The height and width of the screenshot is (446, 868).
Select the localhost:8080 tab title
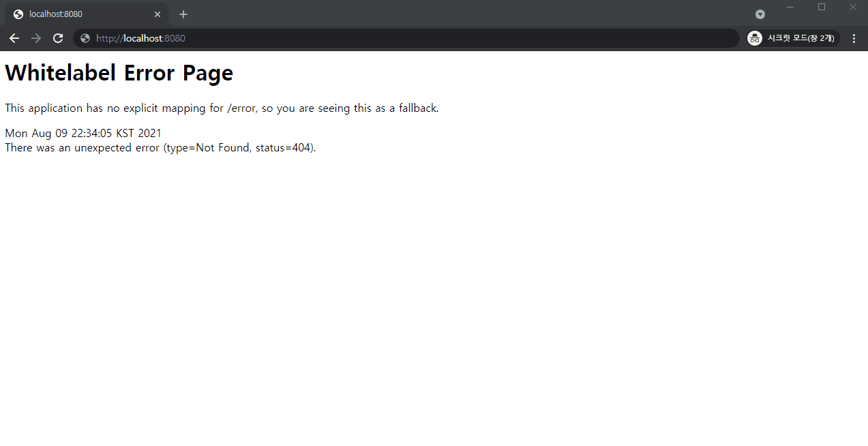(x=56, y=14)
